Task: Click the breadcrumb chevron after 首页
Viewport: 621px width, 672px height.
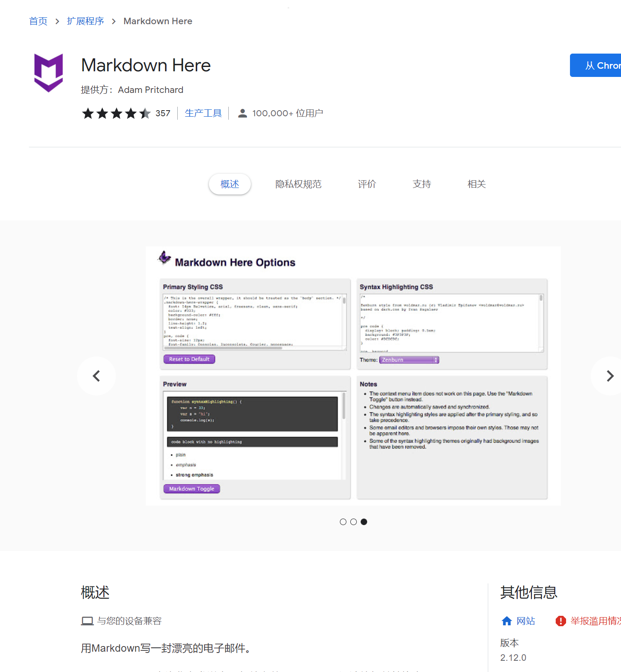Action: (x=57, y=21)
